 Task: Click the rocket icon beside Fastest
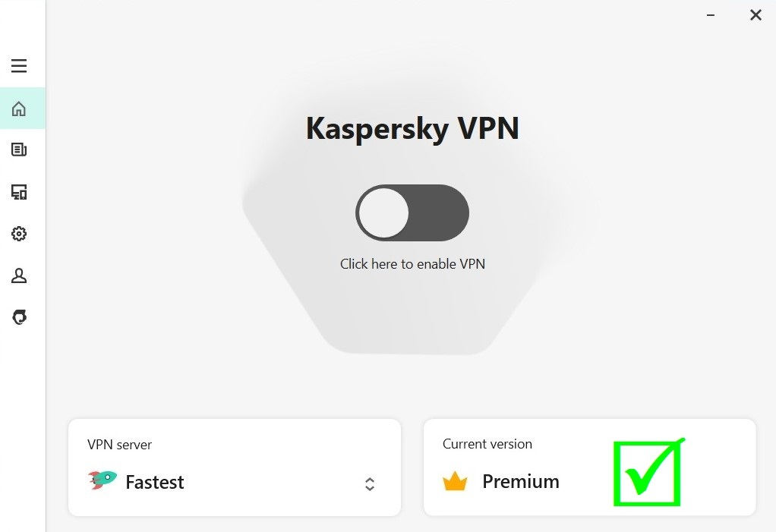coord(102,480)
